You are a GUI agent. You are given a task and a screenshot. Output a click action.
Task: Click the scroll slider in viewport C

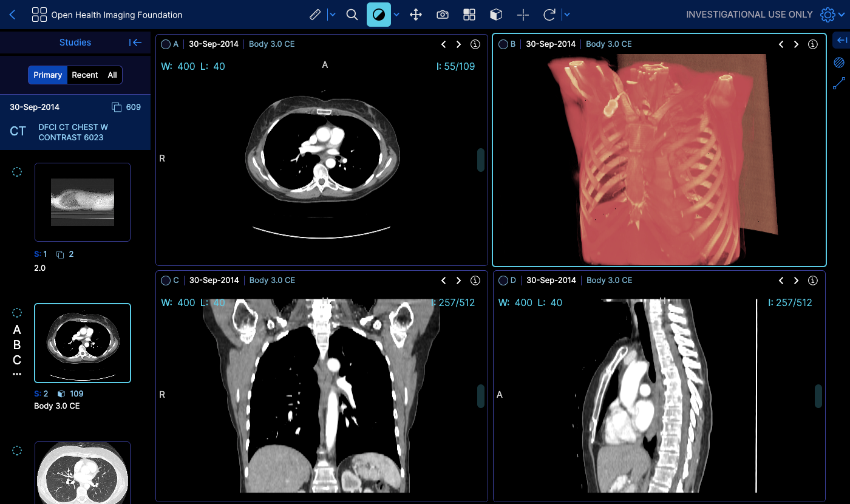pyautogui.click(x=481, y=396)
